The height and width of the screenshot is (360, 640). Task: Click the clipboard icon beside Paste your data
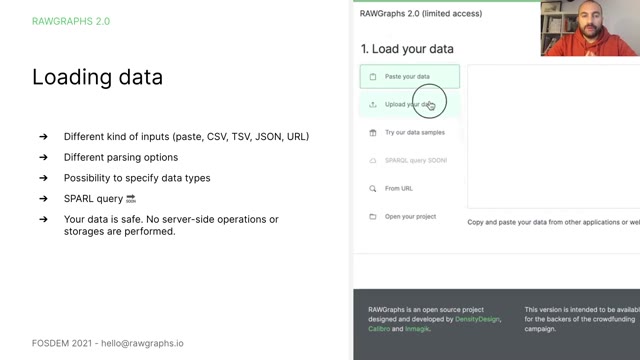[x=373, y=76]
